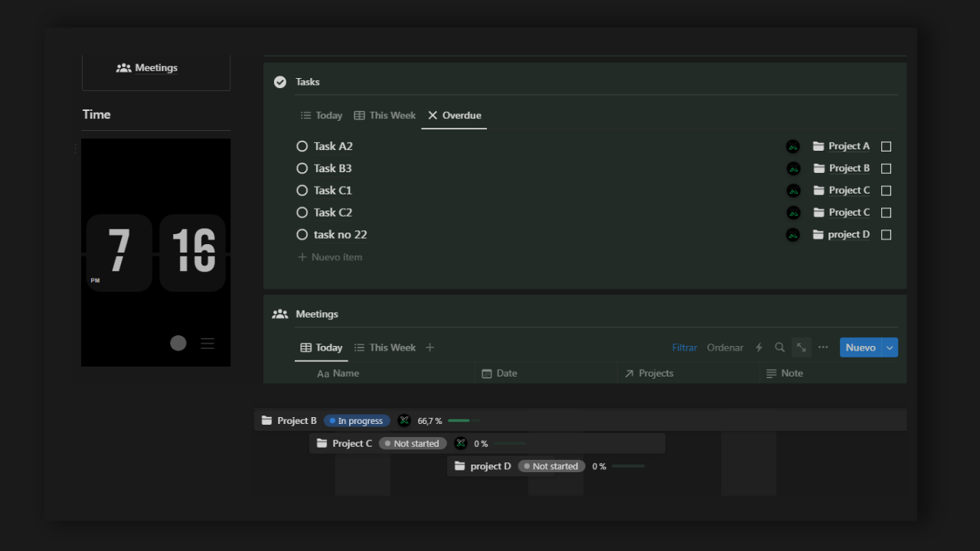
Task: Click the In progress status tag
Action: 357,421
